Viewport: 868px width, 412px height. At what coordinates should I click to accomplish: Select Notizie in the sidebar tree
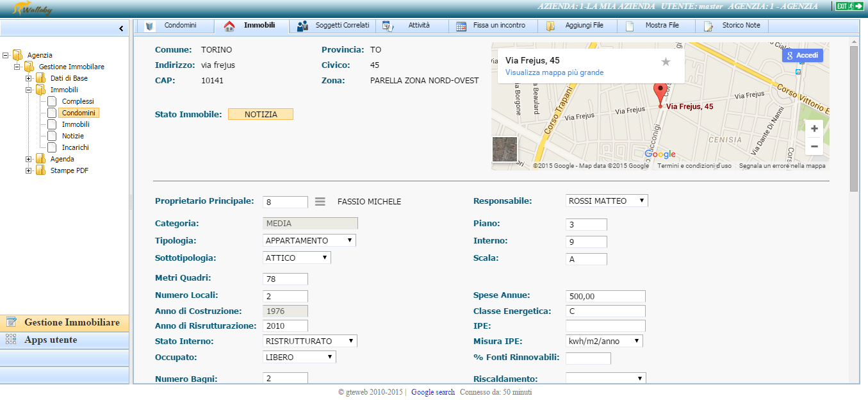(73, 136)
